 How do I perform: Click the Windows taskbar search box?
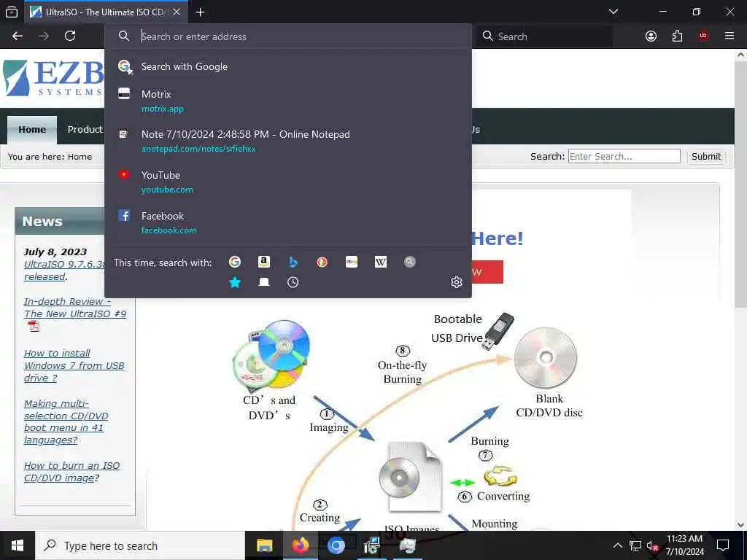[140, 545]
